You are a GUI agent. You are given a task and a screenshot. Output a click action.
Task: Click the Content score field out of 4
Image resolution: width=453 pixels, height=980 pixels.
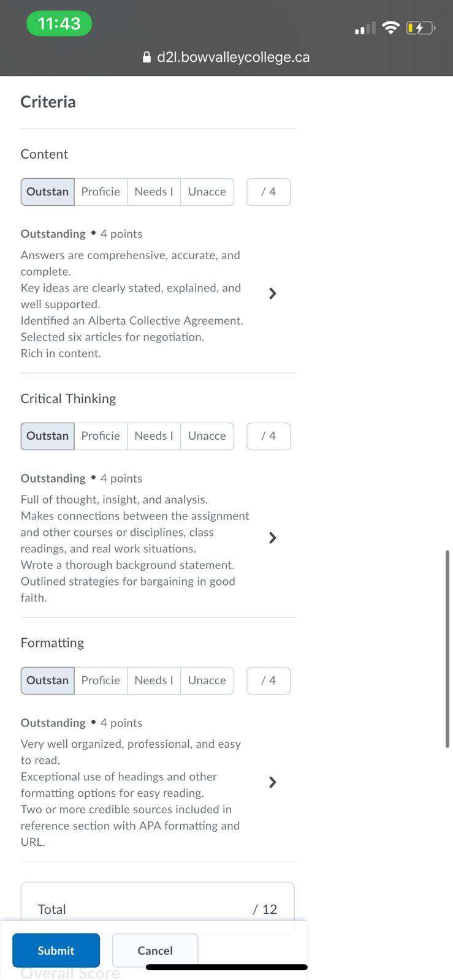[x=268, y=192]
